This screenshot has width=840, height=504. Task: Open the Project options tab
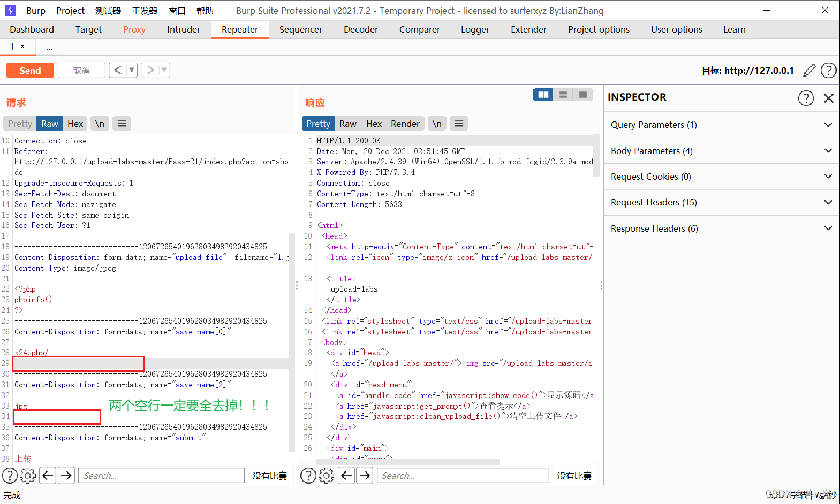point(599,29)
